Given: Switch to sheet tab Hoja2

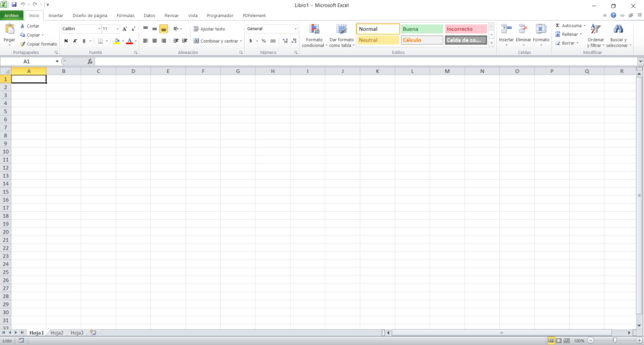Looking at the screenshot, I should [57, 332].
